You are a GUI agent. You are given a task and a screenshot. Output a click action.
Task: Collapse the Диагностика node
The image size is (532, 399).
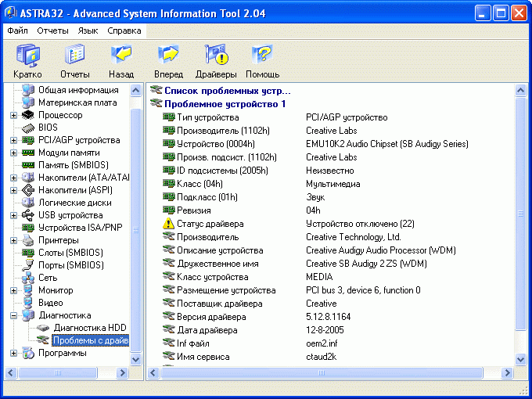(x=13, y=315)
